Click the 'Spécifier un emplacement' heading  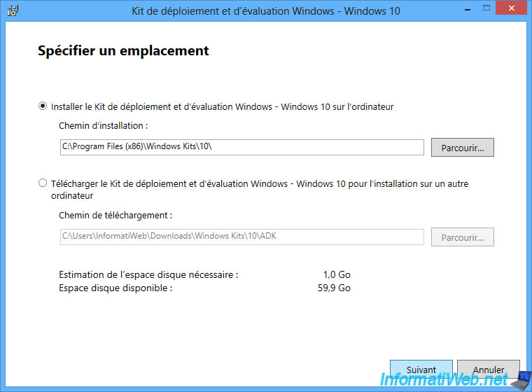coord(123,51)
